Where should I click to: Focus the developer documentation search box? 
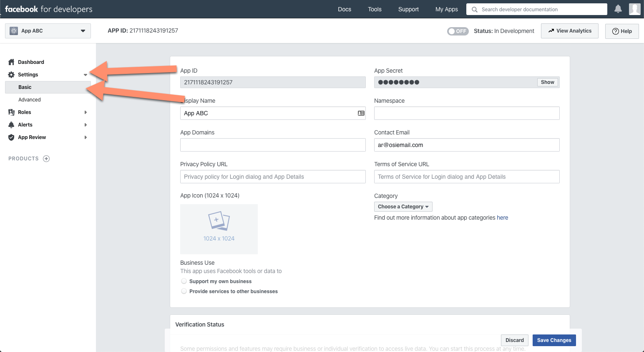[x=537, y=9]
